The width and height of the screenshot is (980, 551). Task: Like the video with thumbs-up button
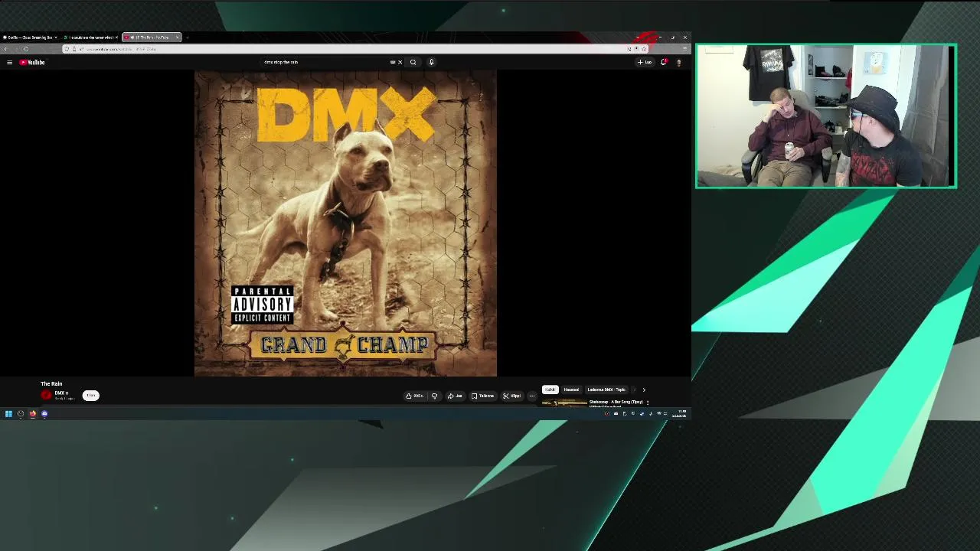pos(415,396)
